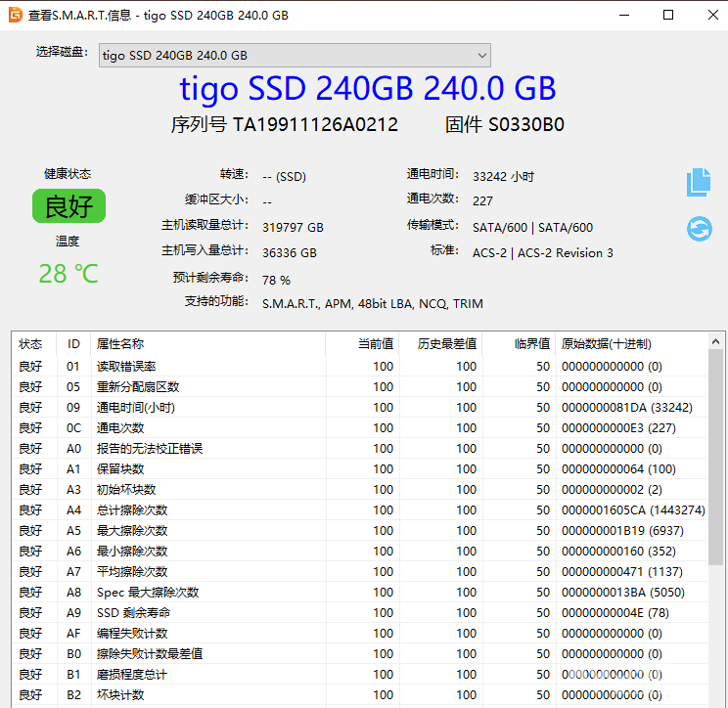The width and height of the screenshot is (728, 708).
Task: Click the scrollbar up arrow in attribute list
Action: pos(715,342)
